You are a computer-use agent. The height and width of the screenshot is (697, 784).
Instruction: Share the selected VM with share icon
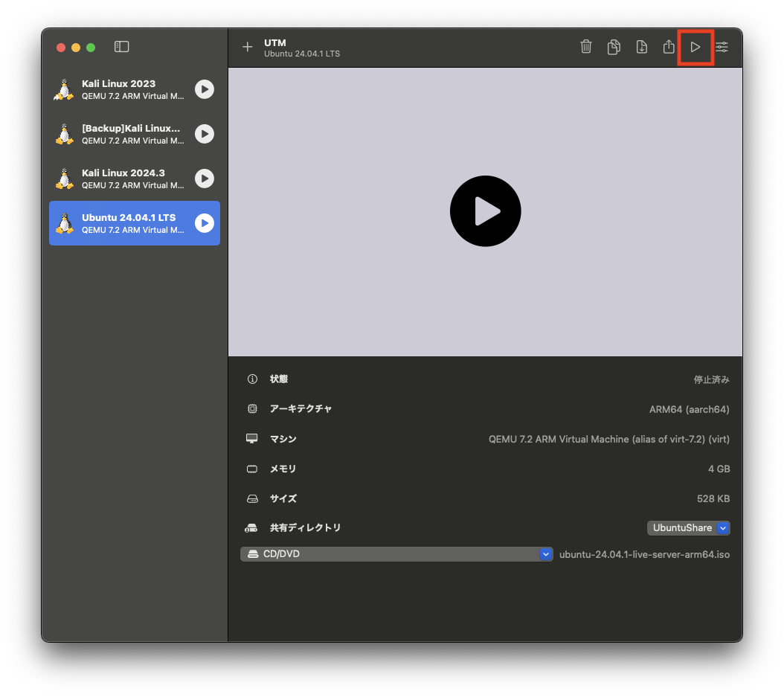tap(669, 47)
